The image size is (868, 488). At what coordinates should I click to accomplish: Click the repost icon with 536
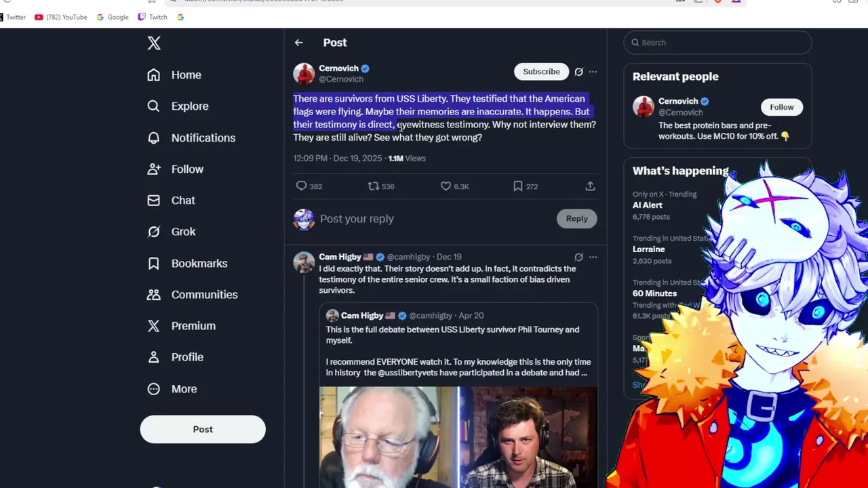click(373, 186)
